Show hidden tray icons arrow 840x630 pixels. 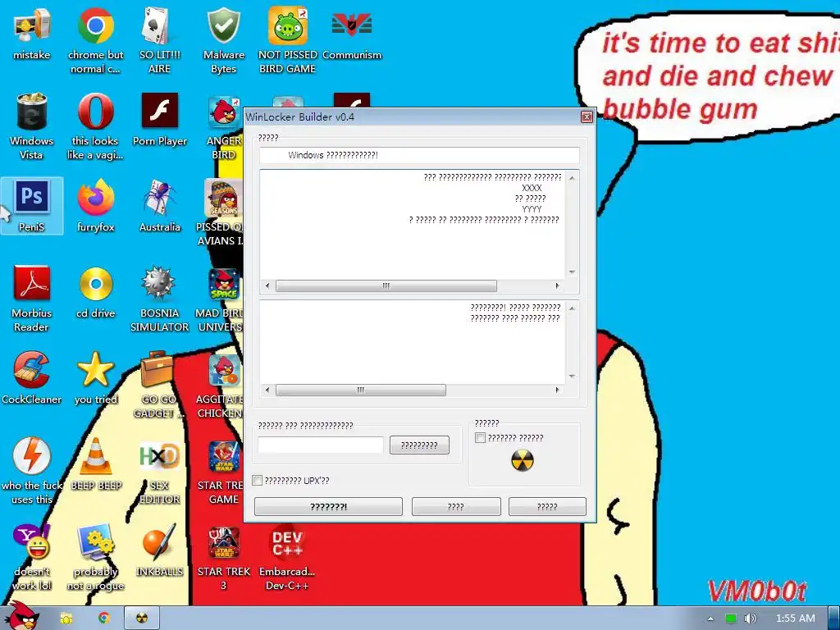711,619
